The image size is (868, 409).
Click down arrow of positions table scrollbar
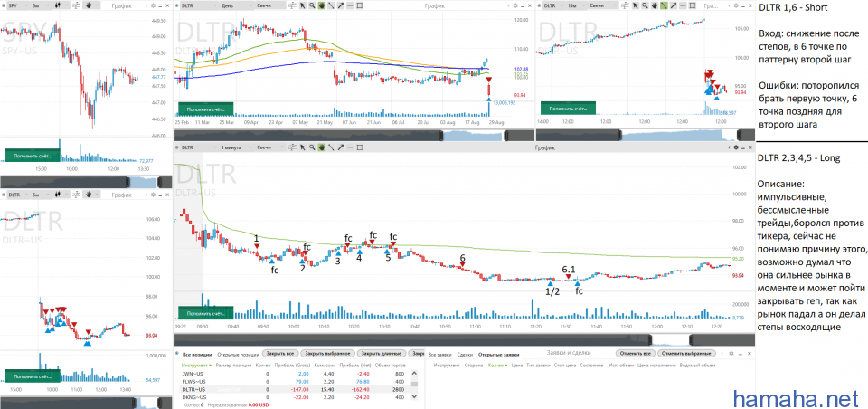[x=415, y=396]
